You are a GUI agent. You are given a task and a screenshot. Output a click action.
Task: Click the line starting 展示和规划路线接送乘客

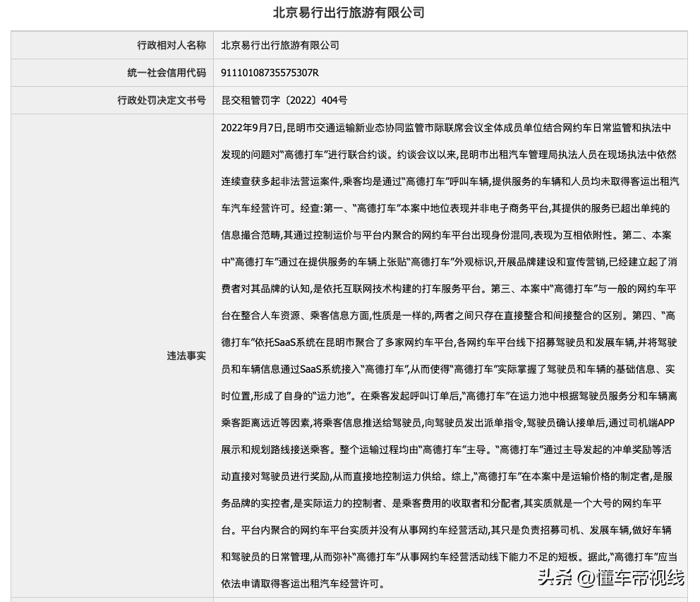click(446, 450)
